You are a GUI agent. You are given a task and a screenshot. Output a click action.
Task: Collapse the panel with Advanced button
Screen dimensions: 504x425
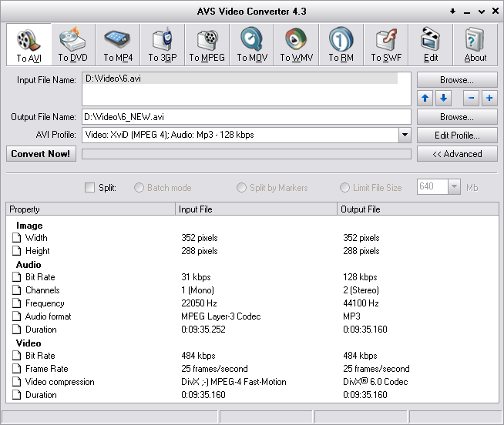click(457, 154)
